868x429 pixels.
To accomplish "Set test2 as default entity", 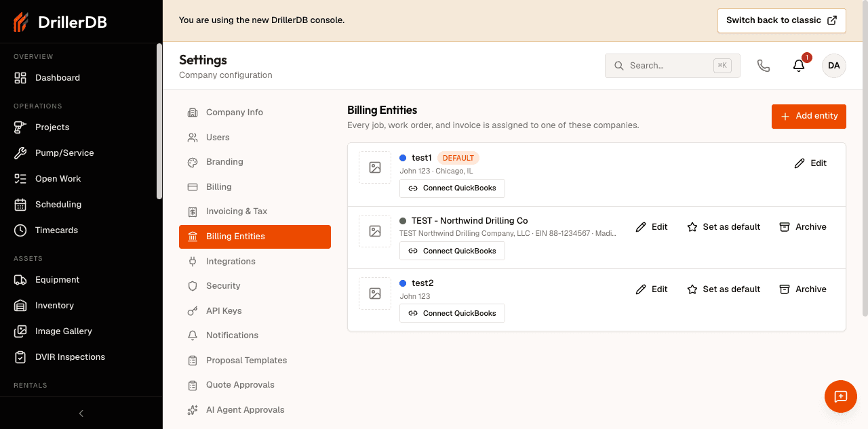I will pyautogui.click(x=724, y=289).
